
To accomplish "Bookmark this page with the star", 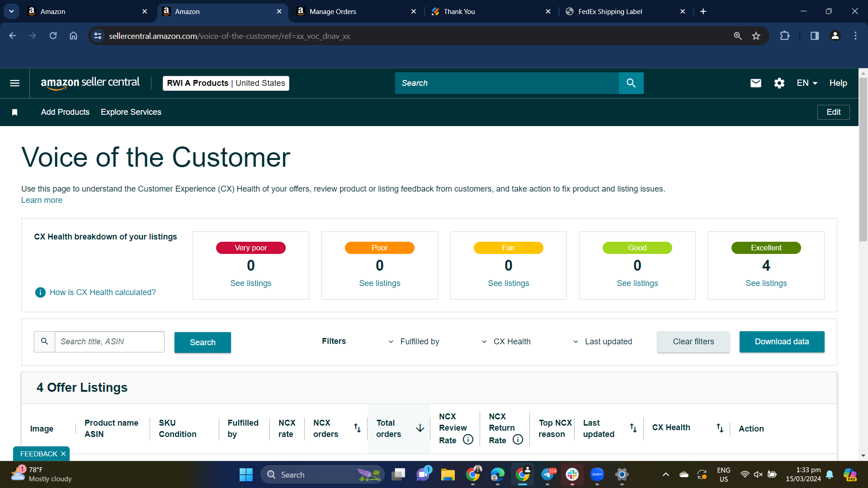I will pos(756,36).
